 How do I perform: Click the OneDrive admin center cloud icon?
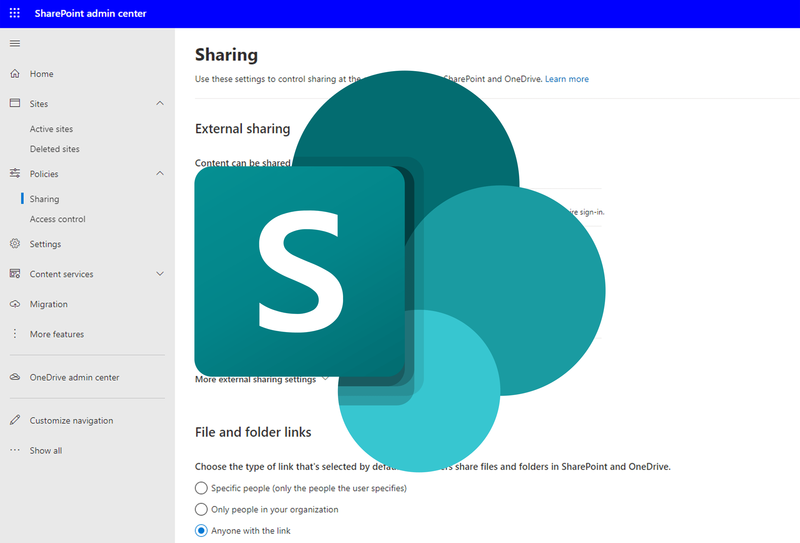pyautogui.click(x=15, y=377)
